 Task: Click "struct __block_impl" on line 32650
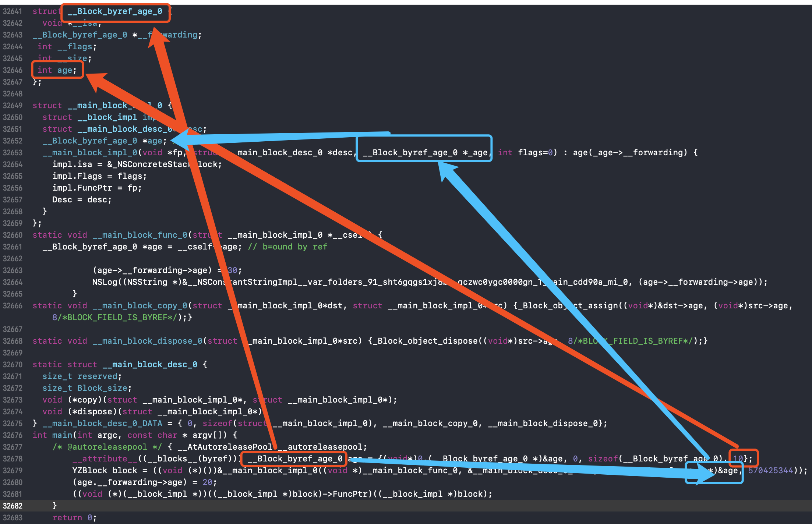click(90, 117)
